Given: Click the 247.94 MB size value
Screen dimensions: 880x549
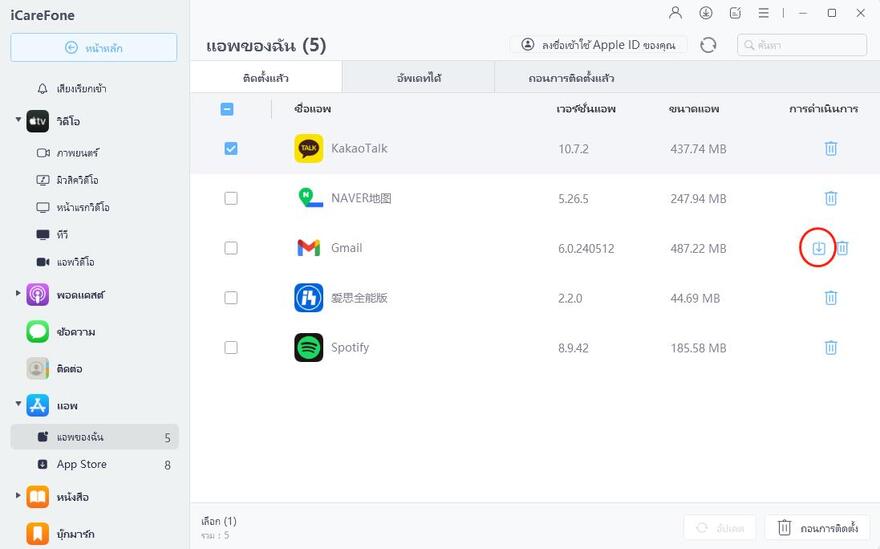Looking at the screenshot, I should point(698,199).
